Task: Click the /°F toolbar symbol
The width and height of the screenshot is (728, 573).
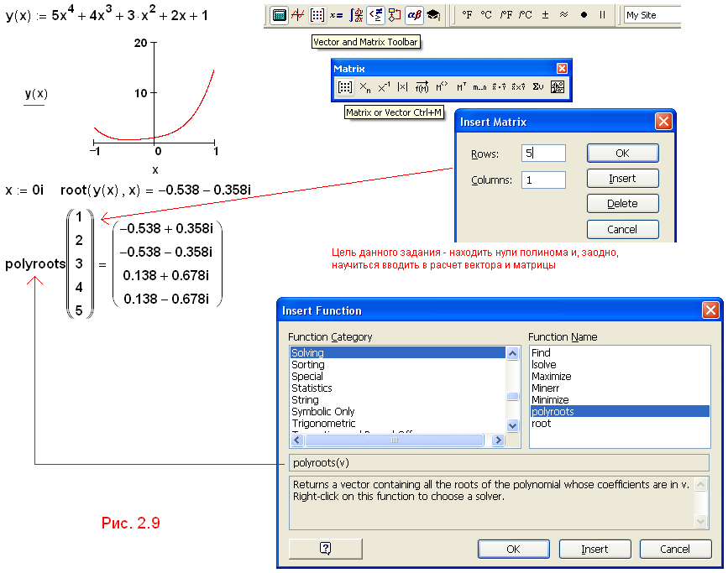Action: [x=506, y=15]
